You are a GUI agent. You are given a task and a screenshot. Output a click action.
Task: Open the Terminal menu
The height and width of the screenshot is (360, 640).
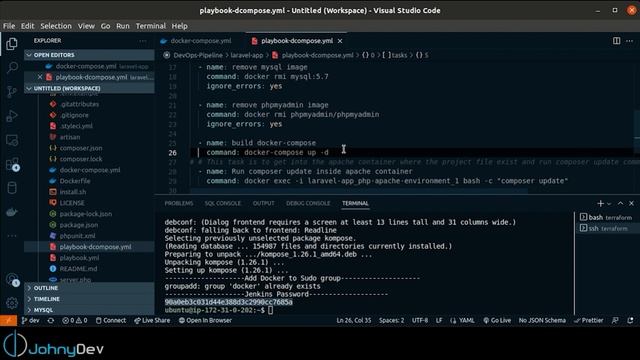click(151, 26)
